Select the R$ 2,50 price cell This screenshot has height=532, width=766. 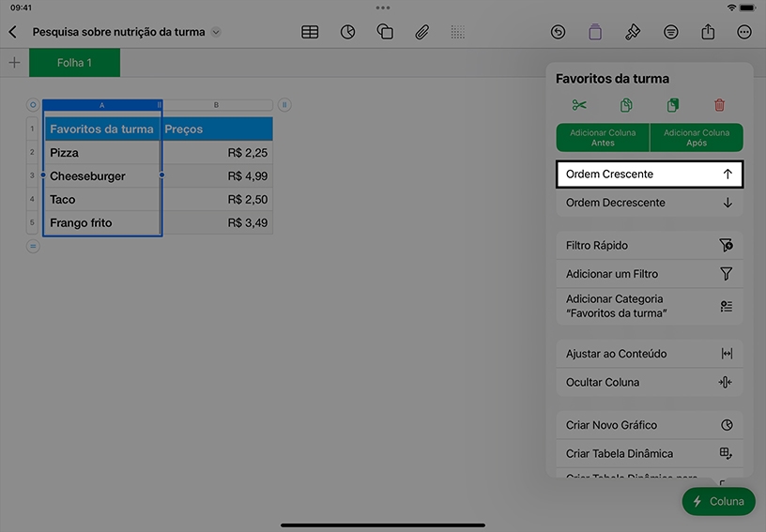pyautogui.click(x=217, y=200)
